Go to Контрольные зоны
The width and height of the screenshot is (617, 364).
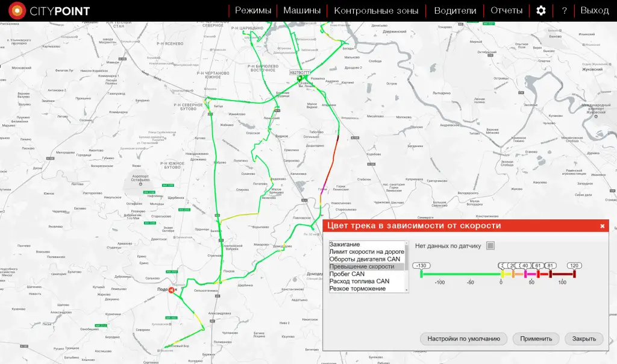click(376, 10)
